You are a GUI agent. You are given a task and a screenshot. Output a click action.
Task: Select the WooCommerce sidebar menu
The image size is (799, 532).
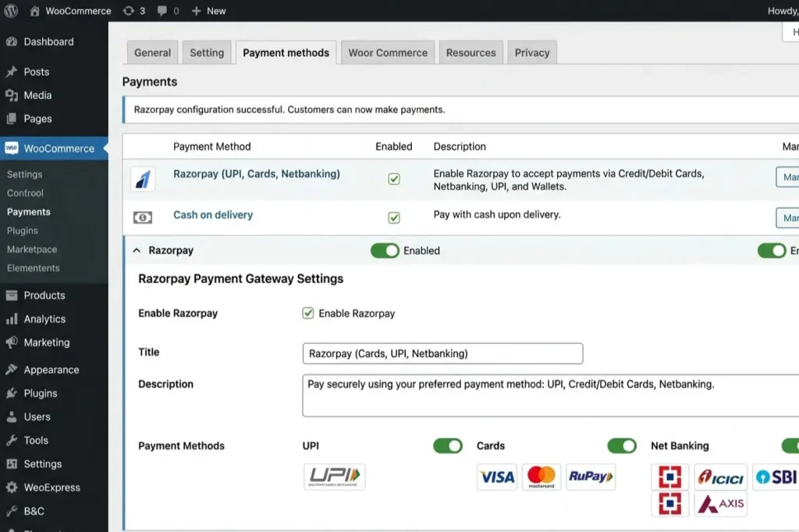(x=54, y=148)
